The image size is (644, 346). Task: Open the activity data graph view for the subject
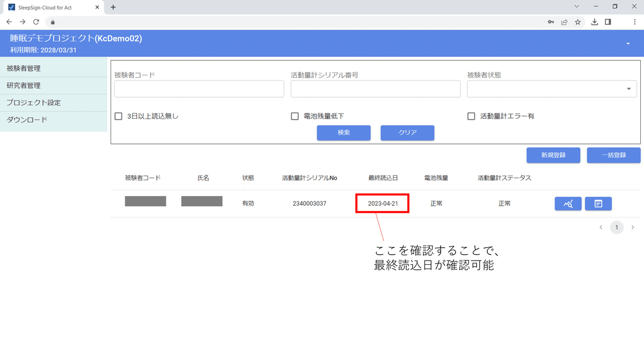(568, 204)
